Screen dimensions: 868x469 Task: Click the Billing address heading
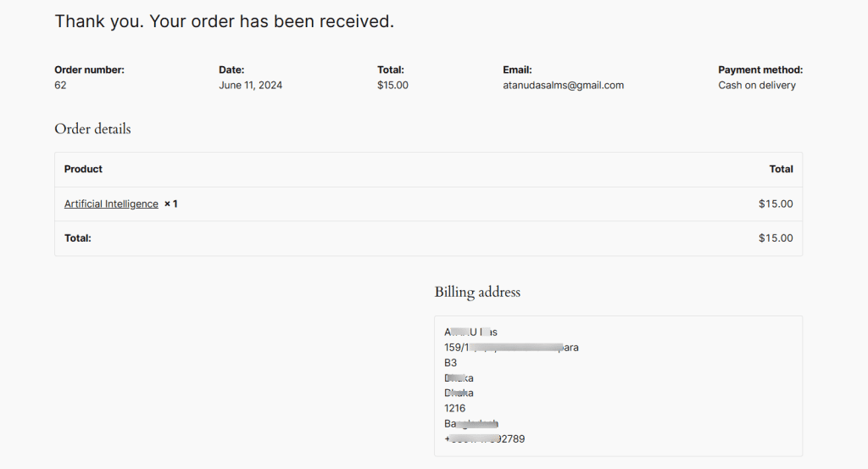pos(477,292)
